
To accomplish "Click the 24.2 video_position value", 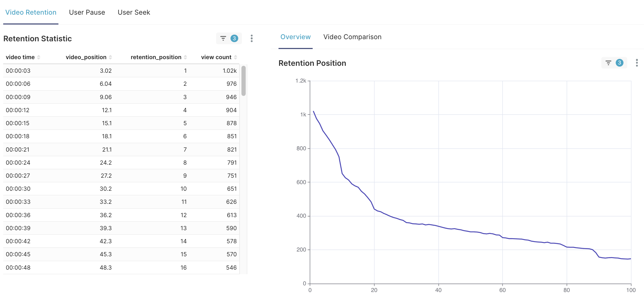I will (x=106, y=163).
